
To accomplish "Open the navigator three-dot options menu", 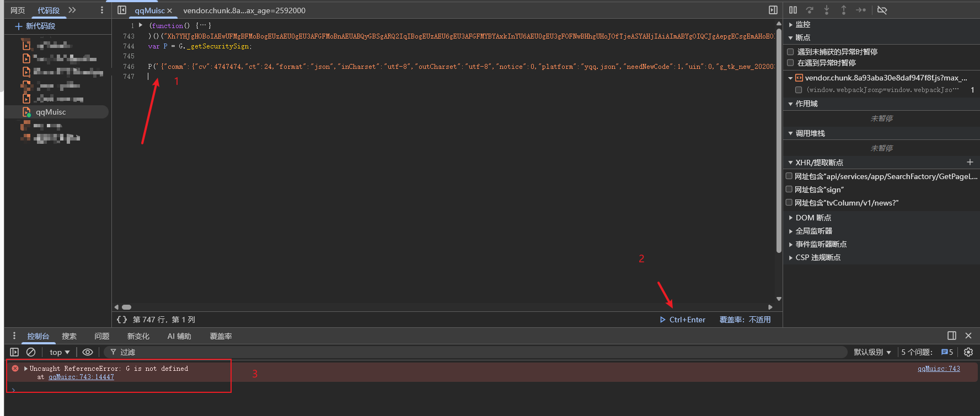I will click(102, 10).
